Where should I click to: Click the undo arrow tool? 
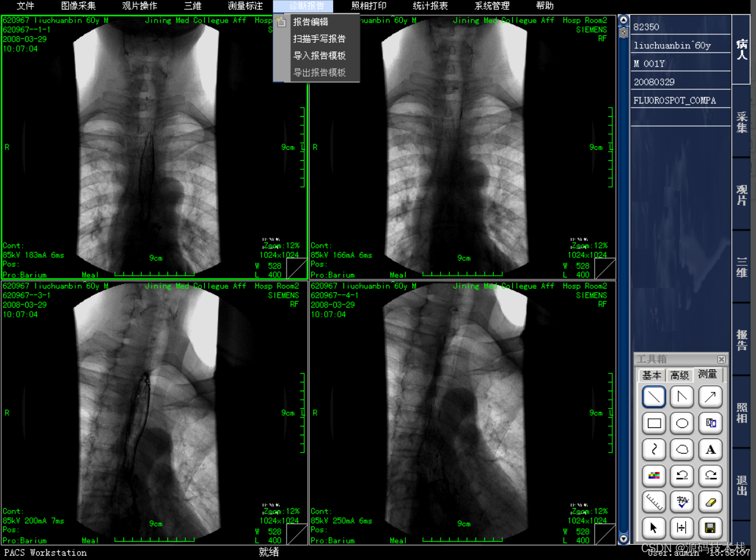[682, 475]
